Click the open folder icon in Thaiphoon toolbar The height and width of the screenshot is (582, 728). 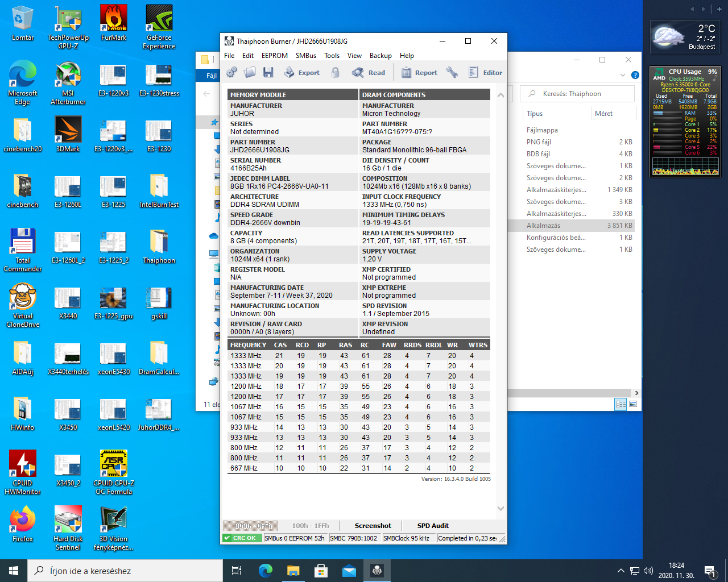(x=250, y=72)
